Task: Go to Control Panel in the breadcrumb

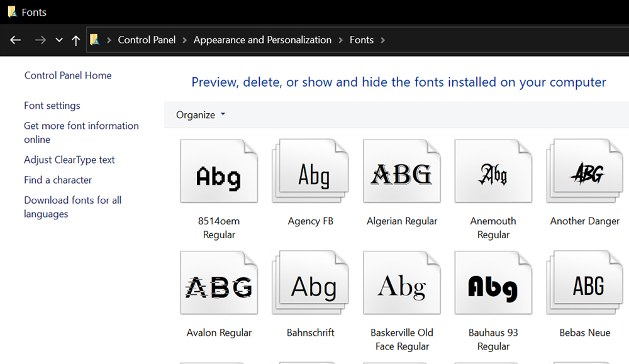Action: coord(147,40)
